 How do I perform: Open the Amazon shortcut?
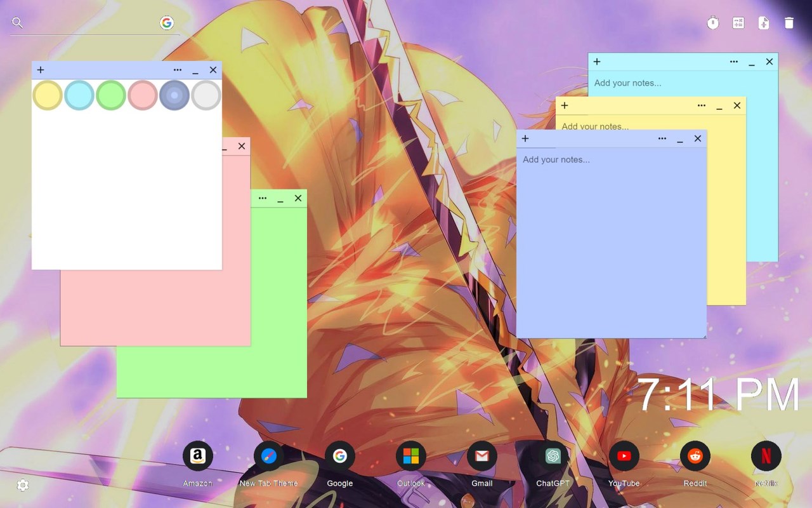pyautogui.click(x=198, y=456)
